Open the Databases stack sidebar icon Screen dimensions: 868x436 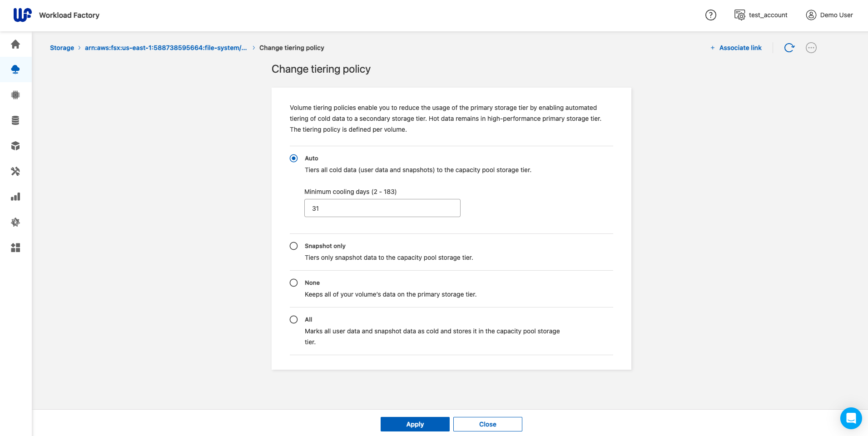(x=15, y=120)
